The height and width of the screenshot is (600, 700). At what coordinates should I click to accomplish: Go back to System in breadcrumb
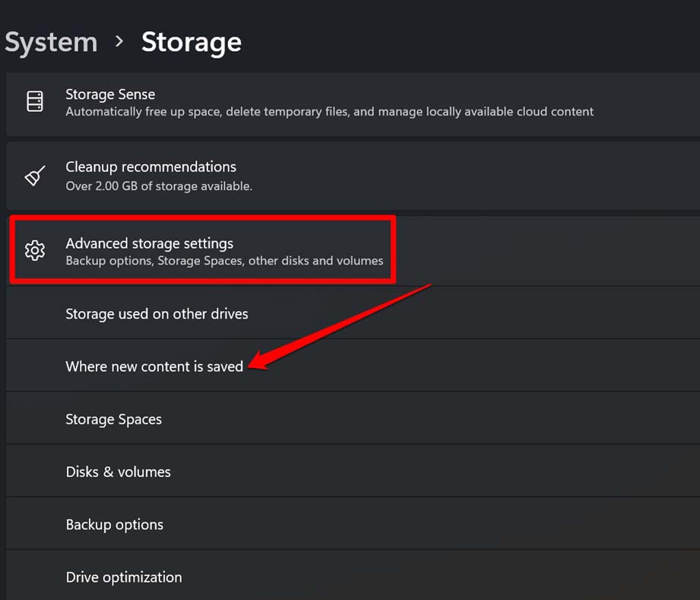tap(51, 42)
